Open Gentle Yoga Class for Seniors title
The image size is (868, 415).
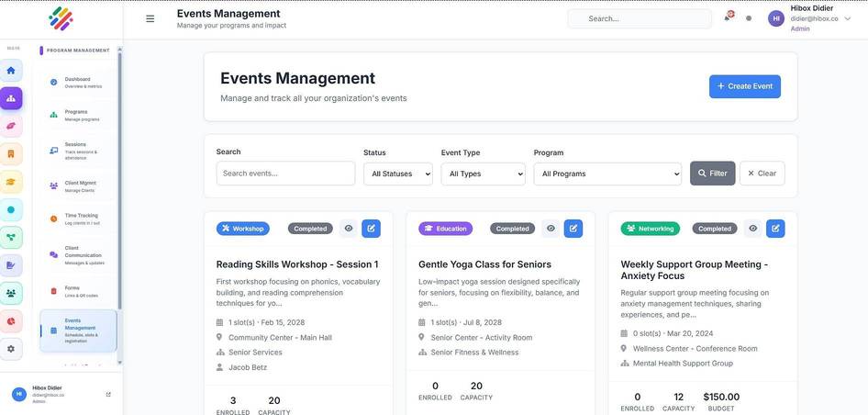485,264
